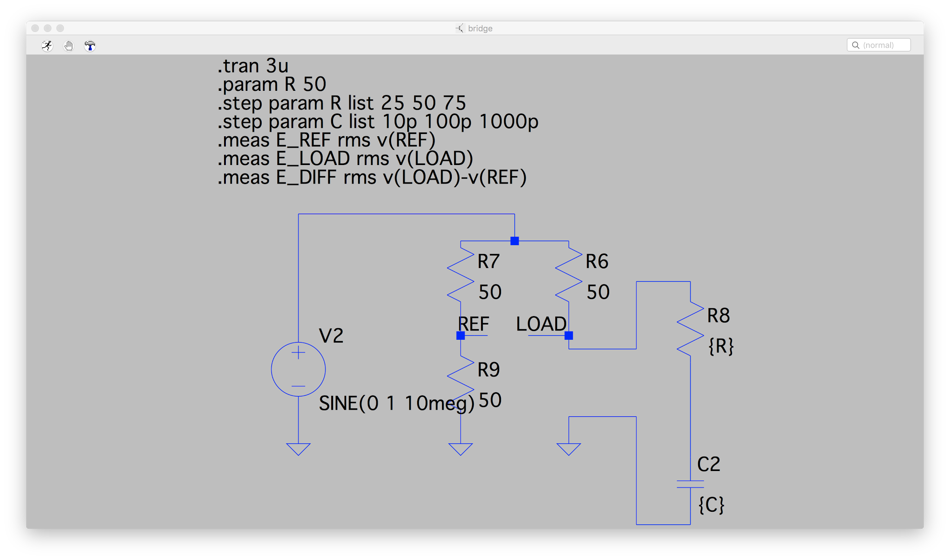Click the REF net label
This screenshot has width=950, height=560.
pyautogui.click(x=473, y=324)
